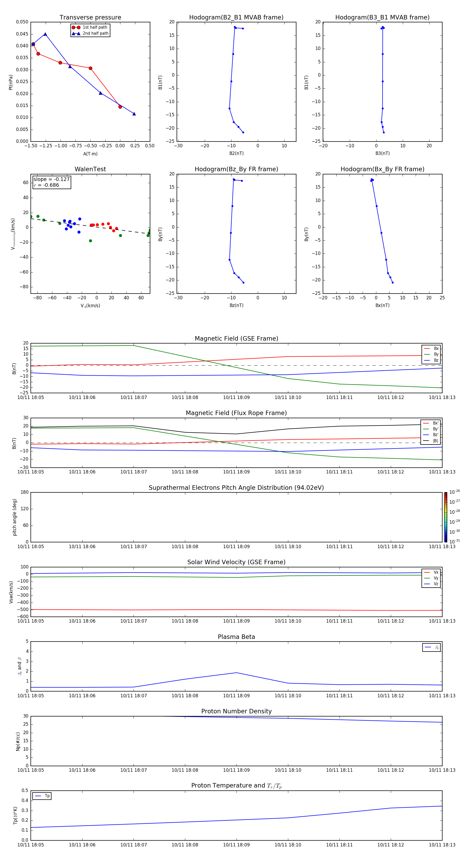Select "By" in the GSE Frame legend
Viewport: 473px width, 868px height.
click(431, 355)
